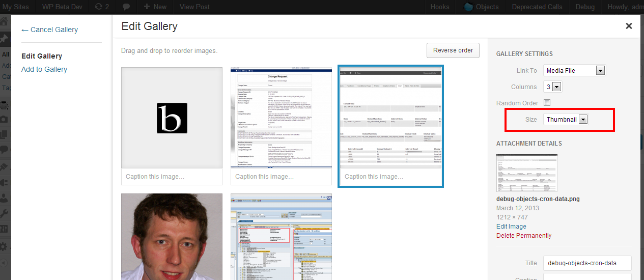Click the Edit Image link
The width and height of the screenshot is (644, 280).
511,227
